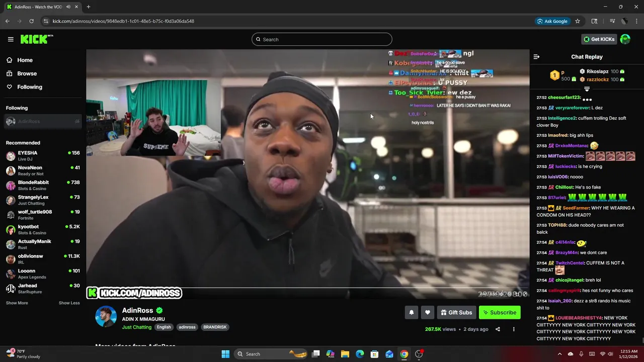Click the browser back arrow
This screenshot has height=362, width=644.
tap(7, 21)
